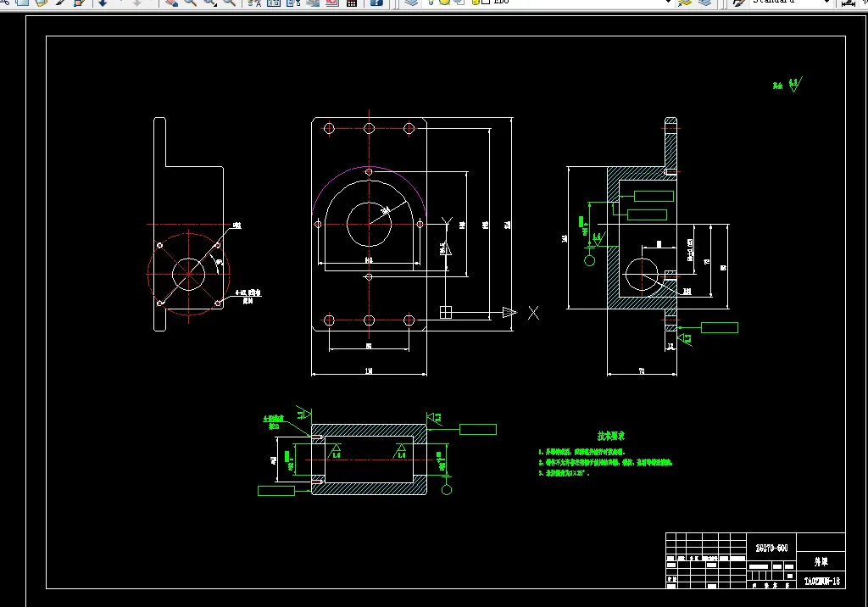This screenshot has height=607, width=868.
Task: Expand the layer list dropdown arrow
Action: (x=668, y=3)
